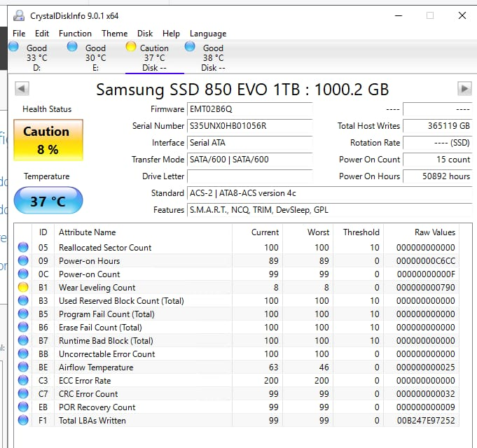Open the Help menu
This screenshot has height=448, width=477.
(x=171, y=34)
